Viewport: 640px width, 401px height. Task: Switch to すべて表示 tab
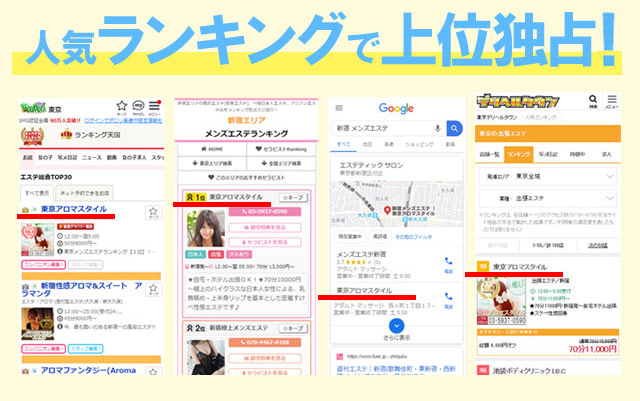tap(37, 193)
